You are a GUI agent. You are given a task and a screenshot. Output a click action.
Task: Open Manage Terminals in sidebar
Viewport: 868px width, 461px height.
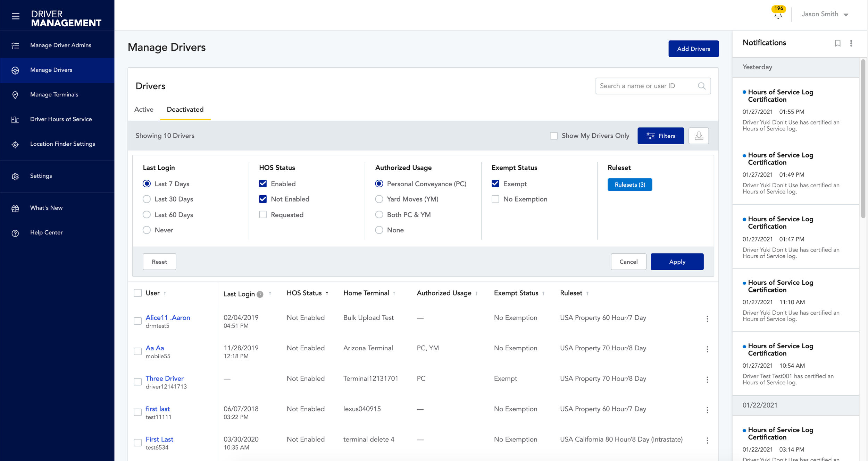(54, 94)
